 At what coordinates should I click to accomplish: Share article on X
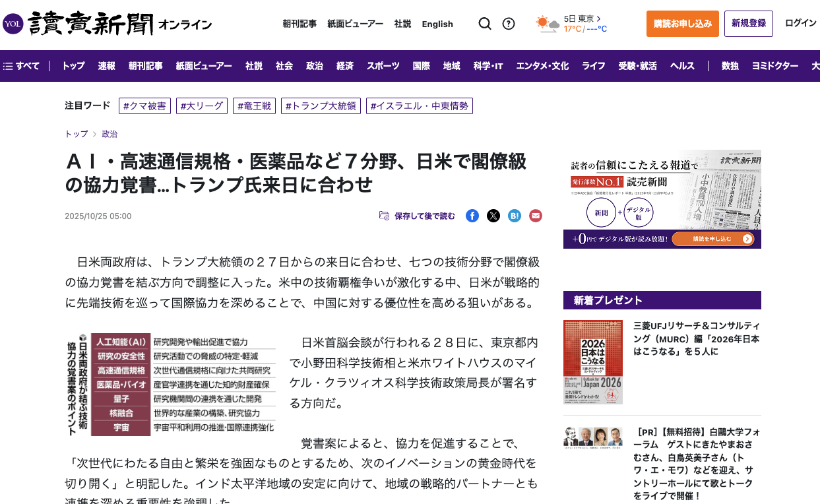493,216
